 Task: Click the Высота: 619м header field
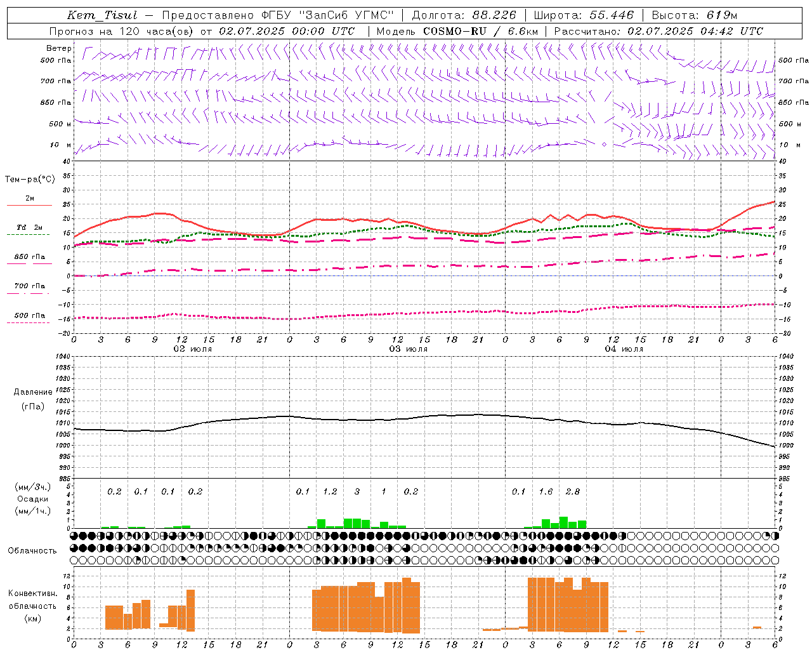695,15
